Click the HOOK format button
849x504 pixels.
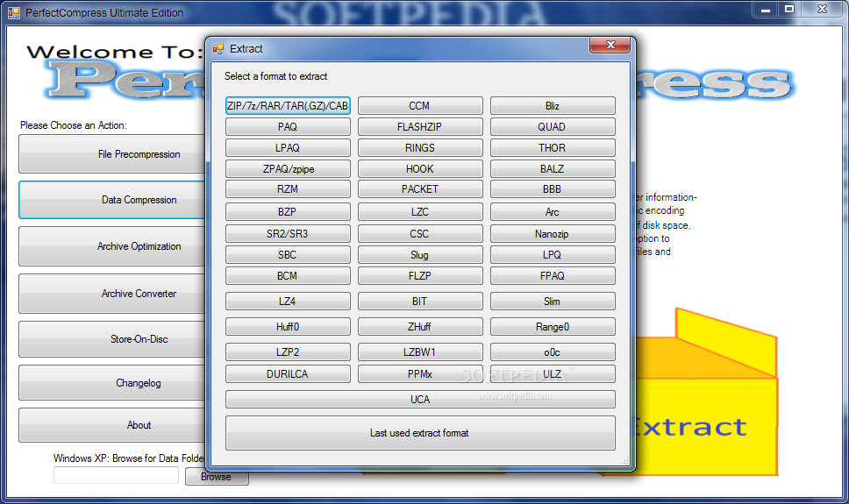[x=420, y=169]
